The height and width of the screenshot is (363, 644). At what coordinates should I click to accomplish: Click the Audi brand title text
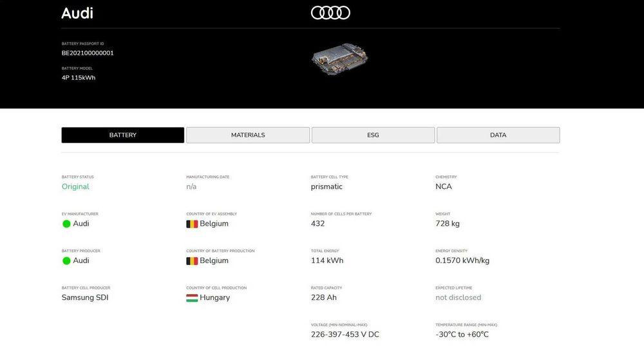(77, 13)
